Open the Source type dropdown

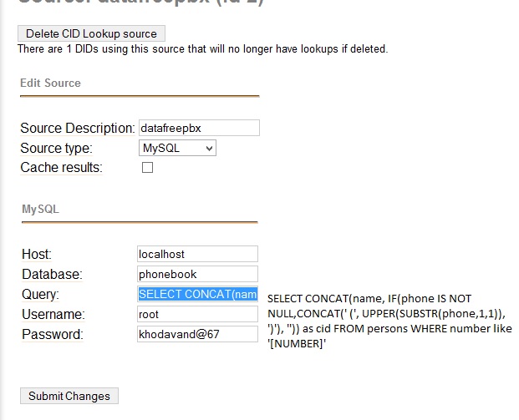point(177,148)
